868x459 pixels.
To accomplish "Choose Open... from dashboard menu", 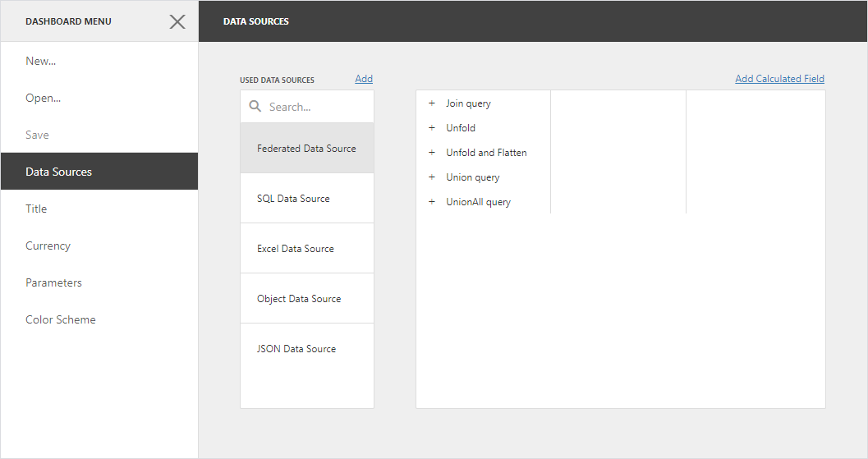I will click(x=99, y=98).
